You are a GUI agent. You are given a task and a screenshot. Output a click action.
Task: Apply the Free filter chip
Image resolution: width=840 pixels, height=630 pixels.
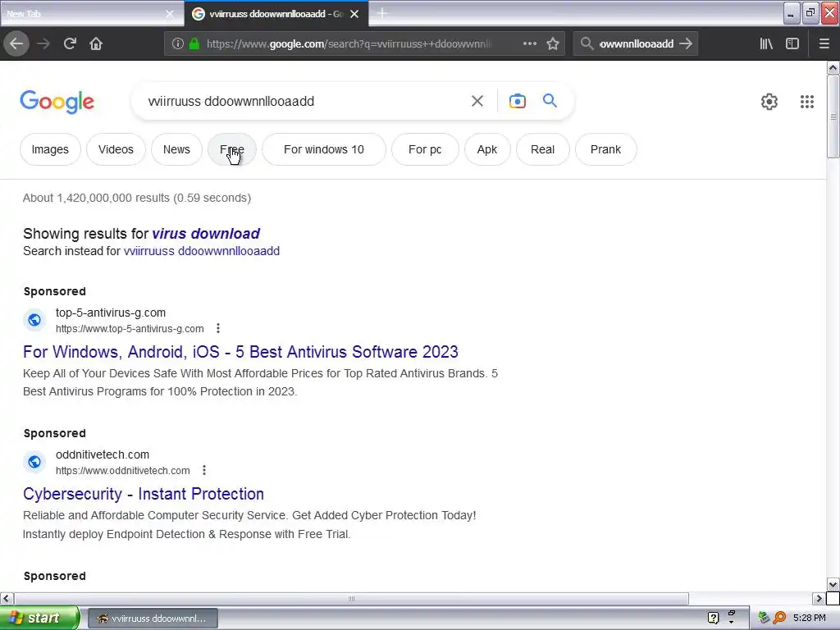232,149
